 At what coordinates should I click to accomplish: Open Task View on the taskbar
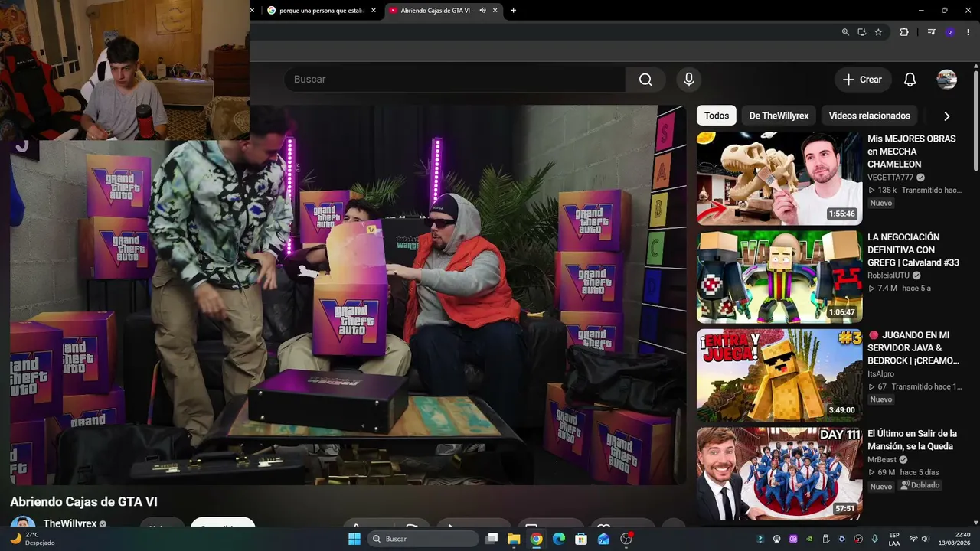point(492,539)
